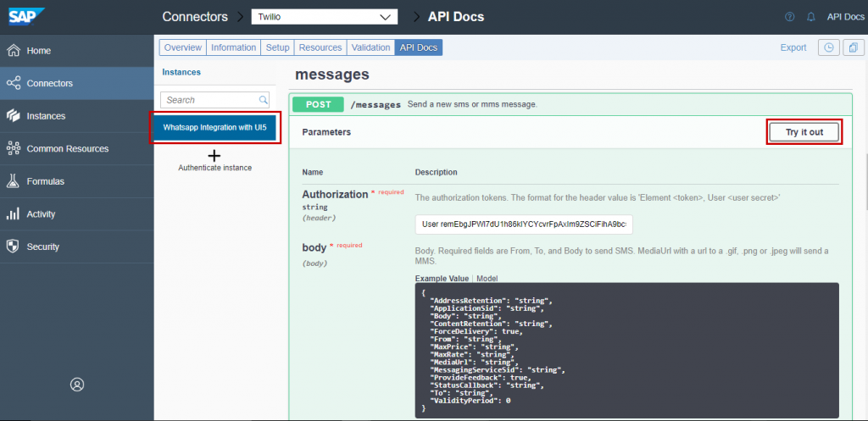Focus the Instances search field
Image resolution: width=868 pixels, height=421 pixels.
click(x=214, y=100)
